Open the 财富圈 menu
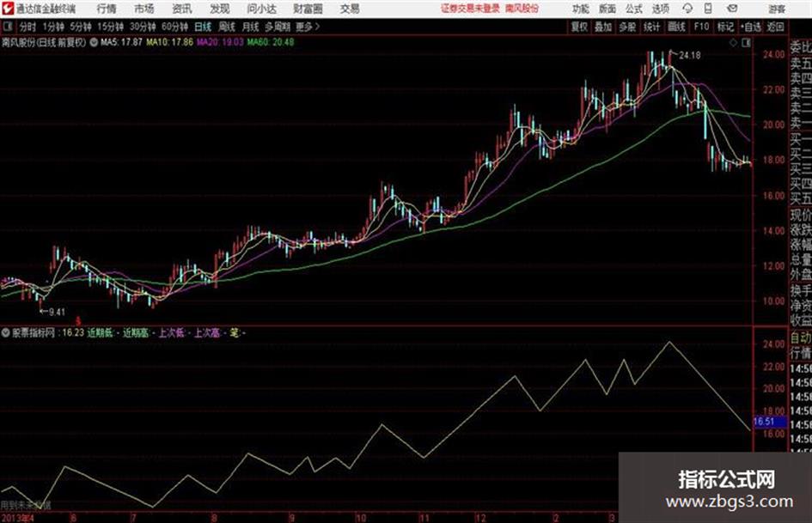The height and width of the screenshot is (523, 812). click(308, 9)
